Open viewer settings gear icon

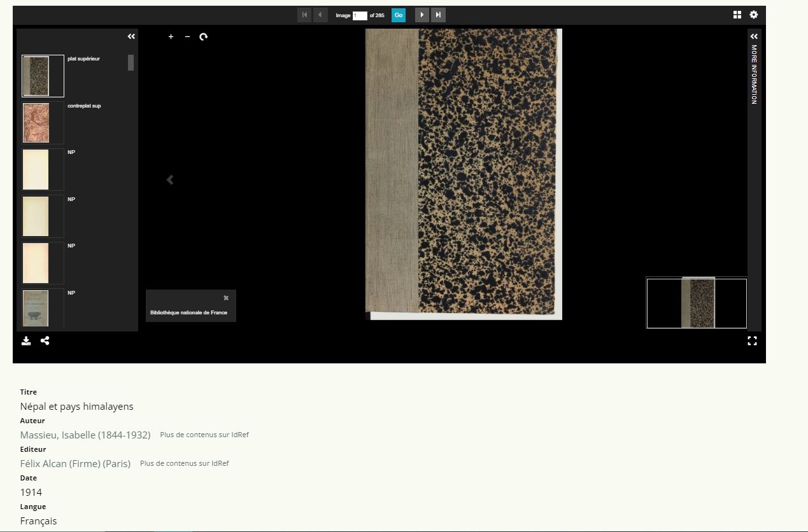coord(754,15)
